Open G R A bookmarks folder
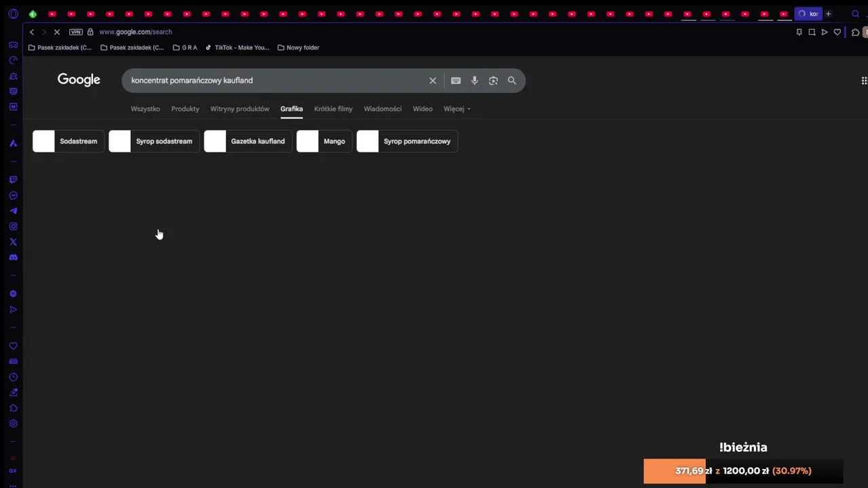 tap(185, 47)
